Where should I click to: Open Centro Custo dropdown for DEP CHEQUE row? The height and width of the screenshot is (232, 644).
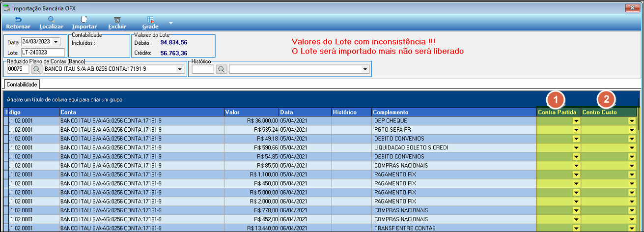[x=632, y=121]
